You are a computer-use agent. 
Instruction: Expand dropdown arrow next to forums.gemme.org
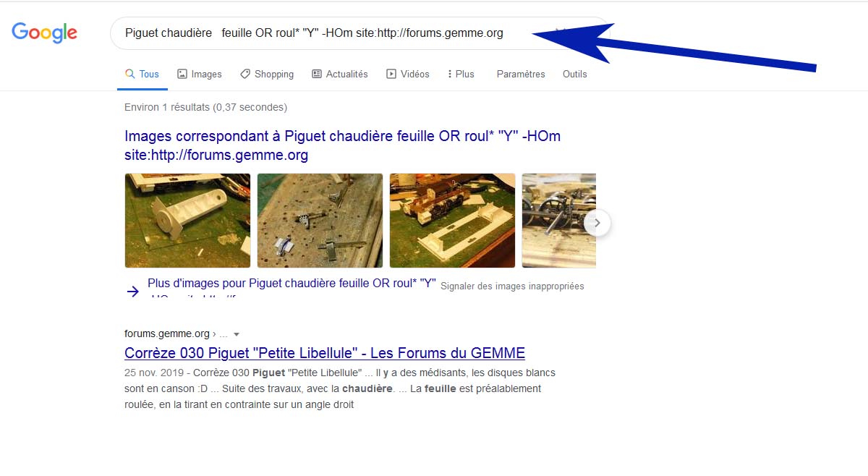236,334
